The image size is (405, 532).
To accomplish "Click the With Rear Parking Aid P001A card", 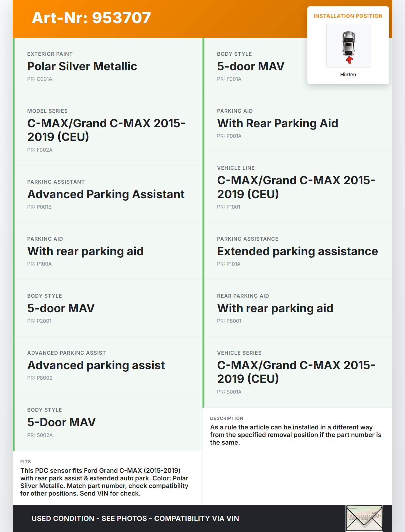I will [297, 123].
